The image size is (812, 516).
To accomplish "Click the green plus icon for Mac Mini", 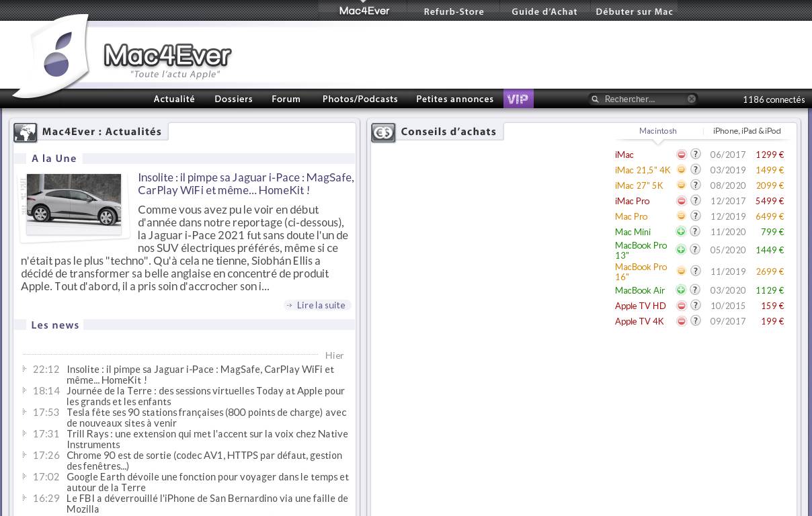I will (x=681, y=232).
